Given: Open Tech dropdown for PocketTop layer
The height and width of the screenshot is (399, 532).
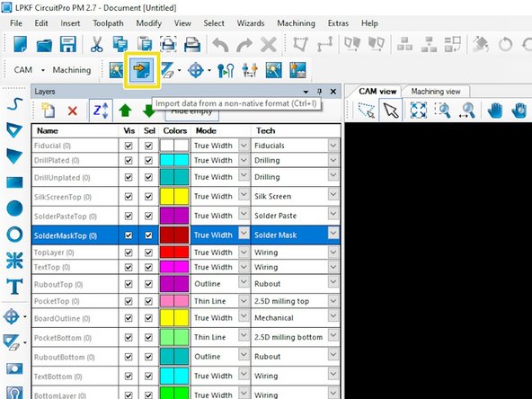Looking at the screenshot, I should (333, 301).
